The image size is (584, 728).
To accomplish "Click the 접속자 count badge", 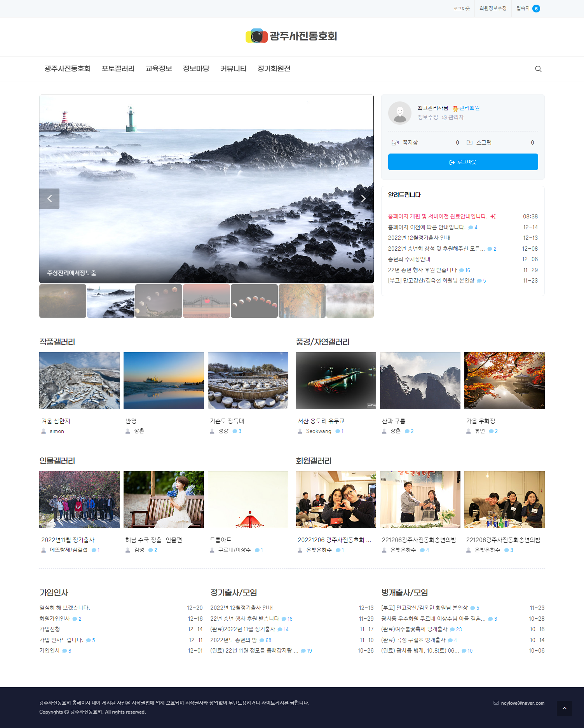I will [536, 9].
